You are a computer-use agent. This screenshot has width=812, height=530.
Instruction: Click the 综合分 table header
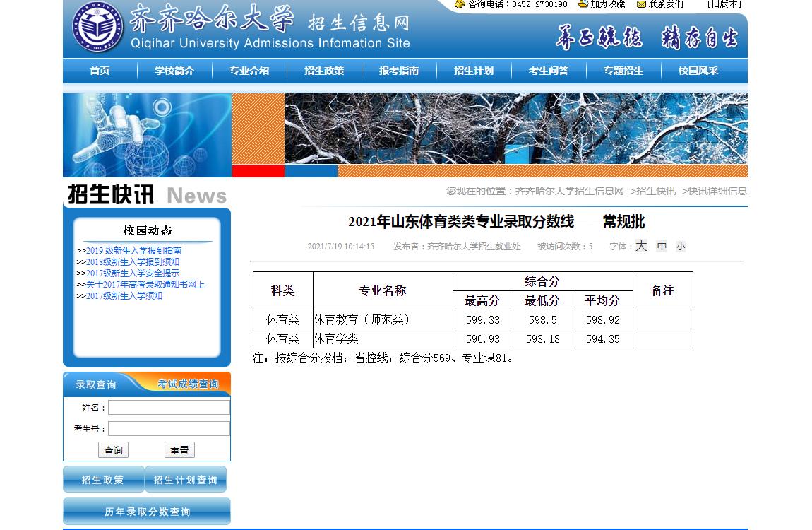pyautogui.click(x=542, y=281)
